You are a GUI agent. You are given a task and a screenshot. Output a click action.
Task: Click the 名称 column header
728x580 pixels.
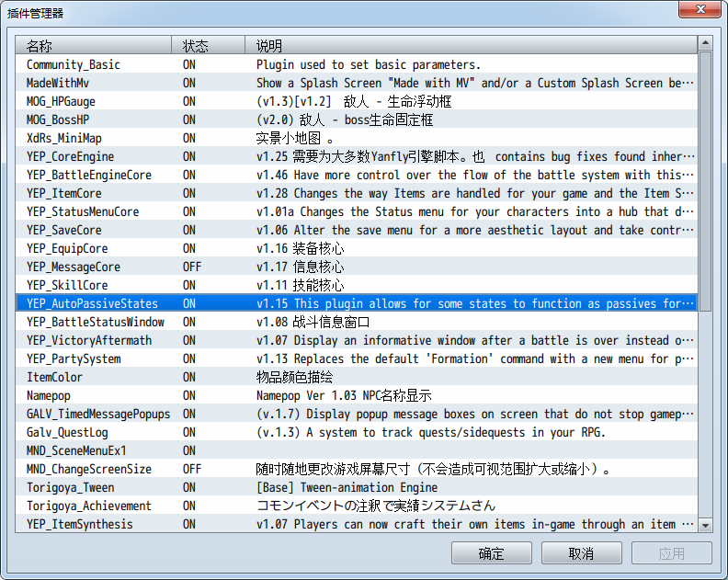tap(94, 46)
